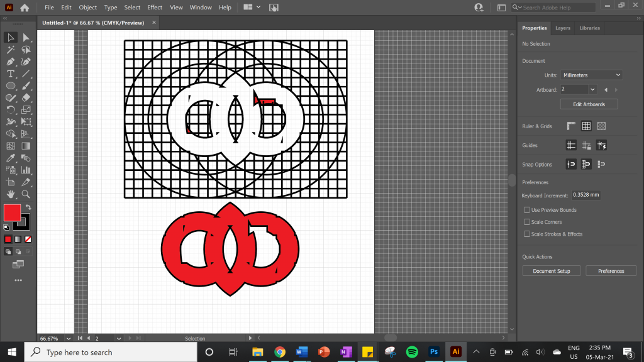Screen dimensions: 644x362
Task: Enable Use Preview Bounds checkbox
Action: (x=527, y=210)
